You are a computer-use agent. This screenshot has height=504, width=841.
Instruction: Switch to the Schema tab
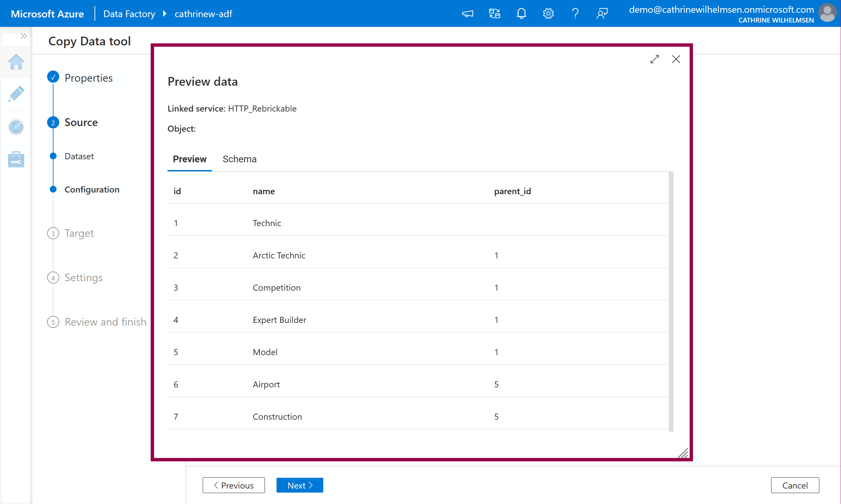pos(239,159)
